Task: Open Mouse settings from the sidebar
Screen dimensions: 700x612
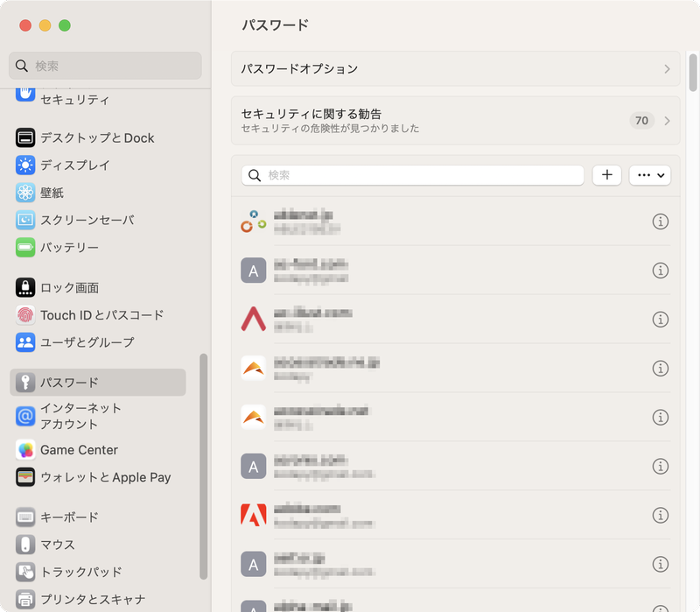Action: pos(24,545)
